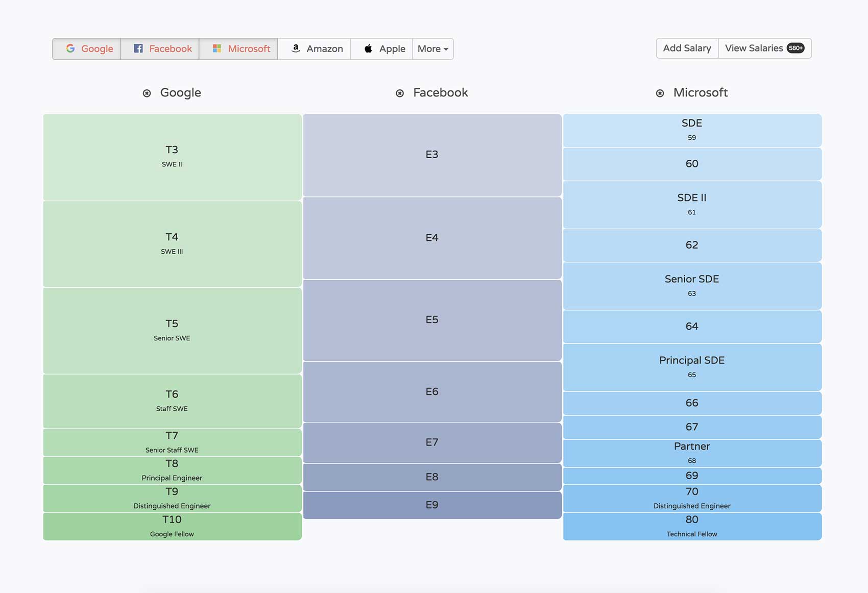Click the Facebook logo icon in company bar
This screenshot has height=593, width=868.
138,48
